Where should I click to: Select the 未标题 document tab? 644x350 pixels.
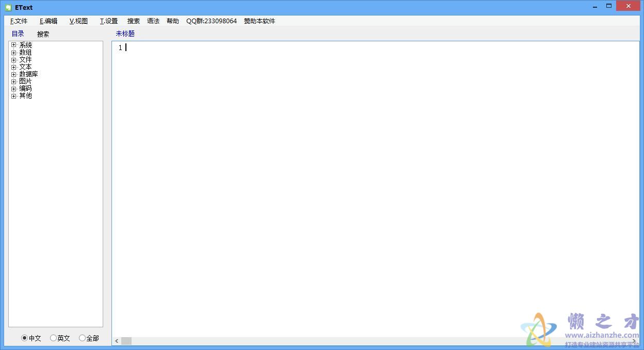pyautogui.click(x=125, y=34)
